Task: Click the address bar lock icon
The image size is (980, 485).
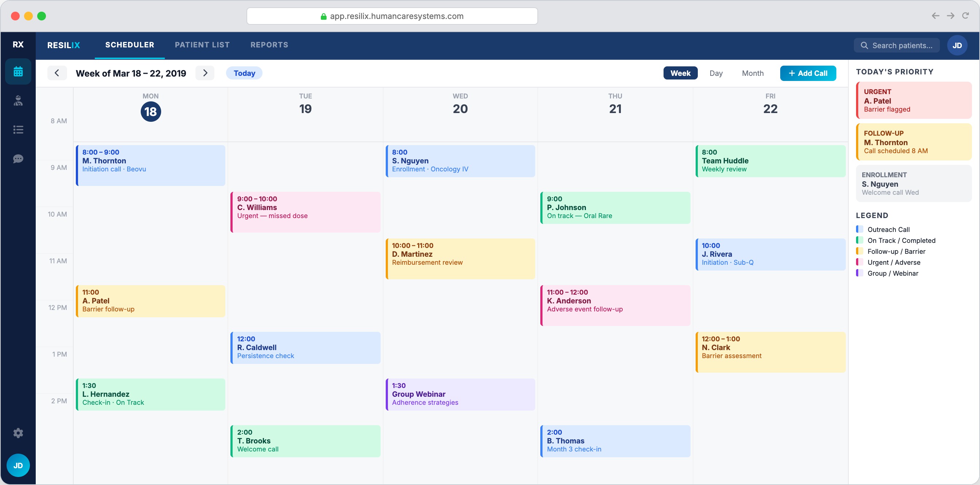Action: click(x=323, y=16)
